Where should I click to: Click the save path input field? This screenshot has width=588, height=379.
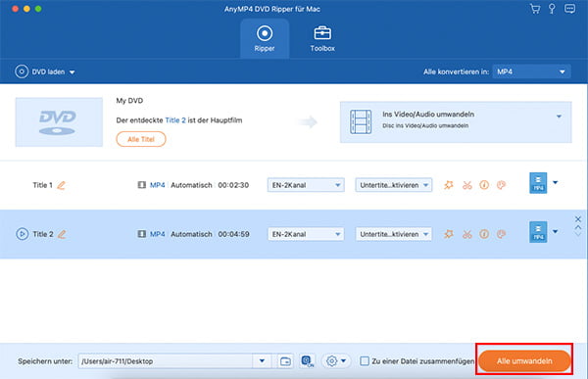click(x=166, y=361)
